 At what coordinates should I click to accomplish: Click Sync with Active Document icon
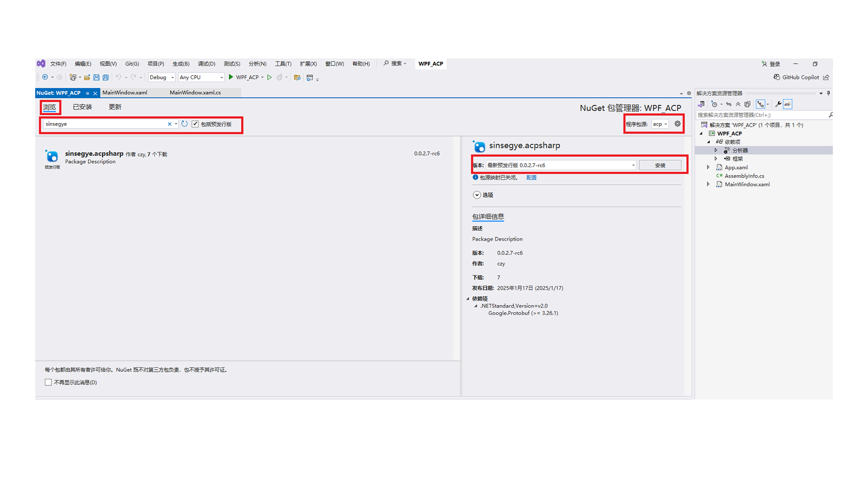click(x=729, y=104)
